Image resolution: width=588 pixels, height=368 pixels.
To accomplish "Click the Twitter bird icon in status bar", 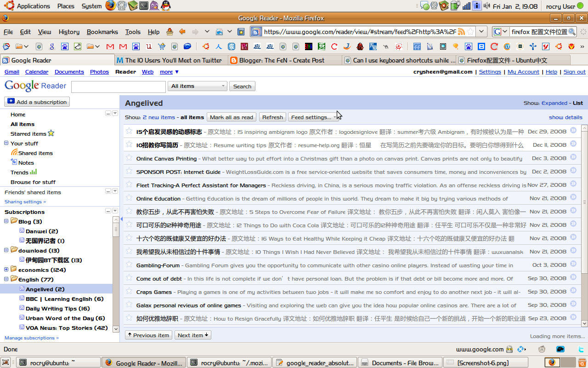I will point(581,349).
